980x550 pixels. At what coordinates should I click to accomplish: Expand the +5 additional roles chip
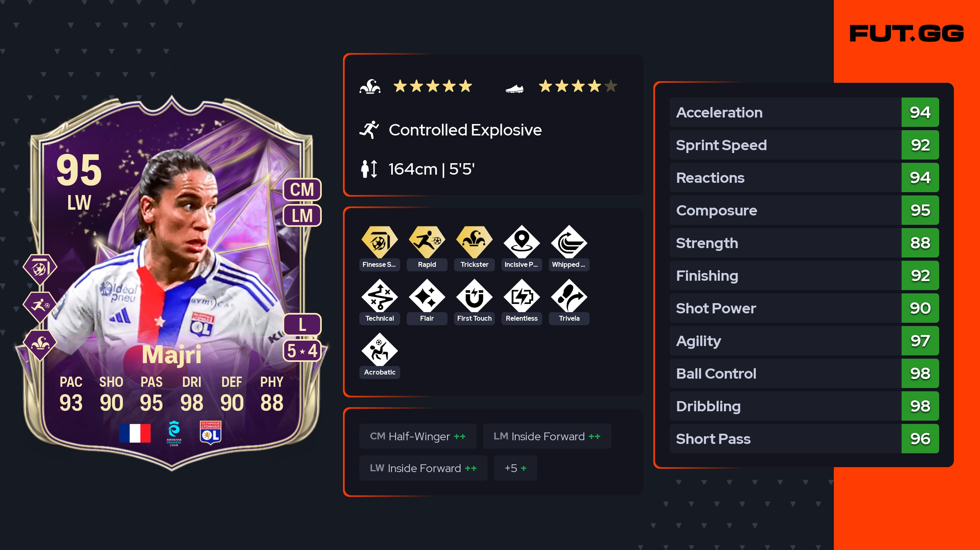[x=515, y=468]
